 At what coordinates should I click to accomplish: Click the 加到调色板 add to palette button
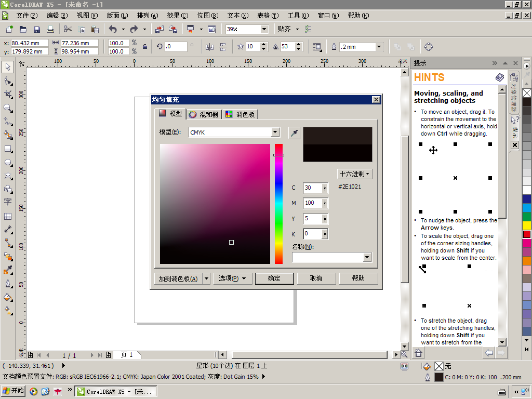click(178, 278)
